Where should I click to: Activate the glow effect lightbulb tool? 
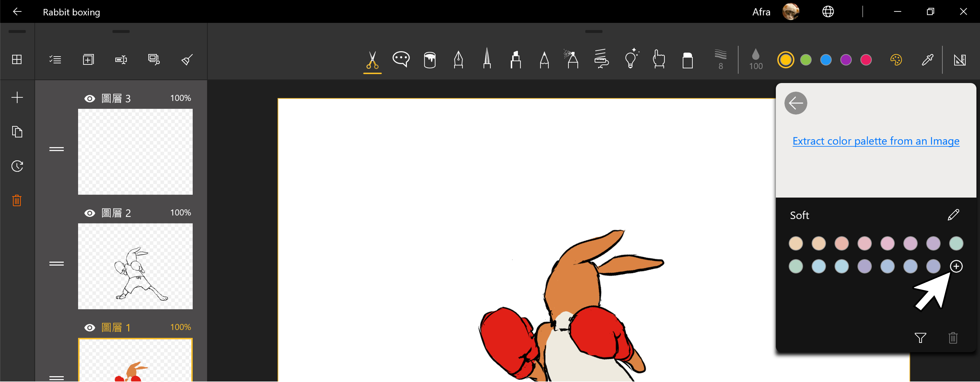[x=631, y=60]
